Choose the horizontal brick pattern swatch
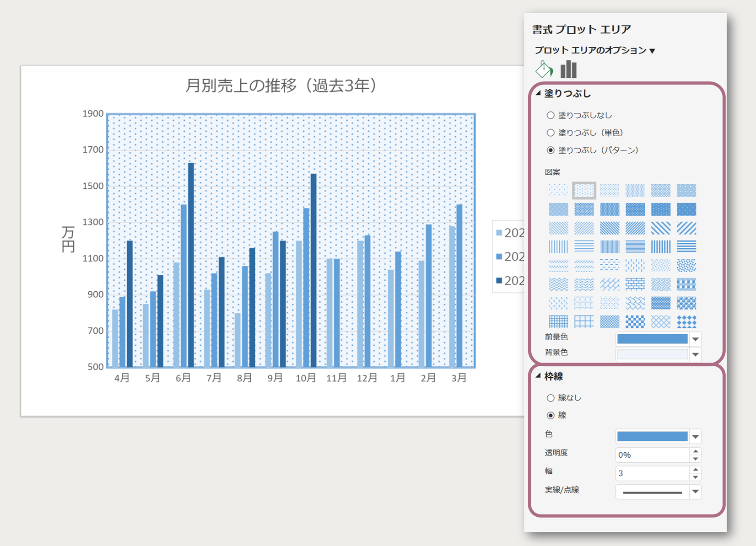This screenshot has height=546, width=756. 635,284
